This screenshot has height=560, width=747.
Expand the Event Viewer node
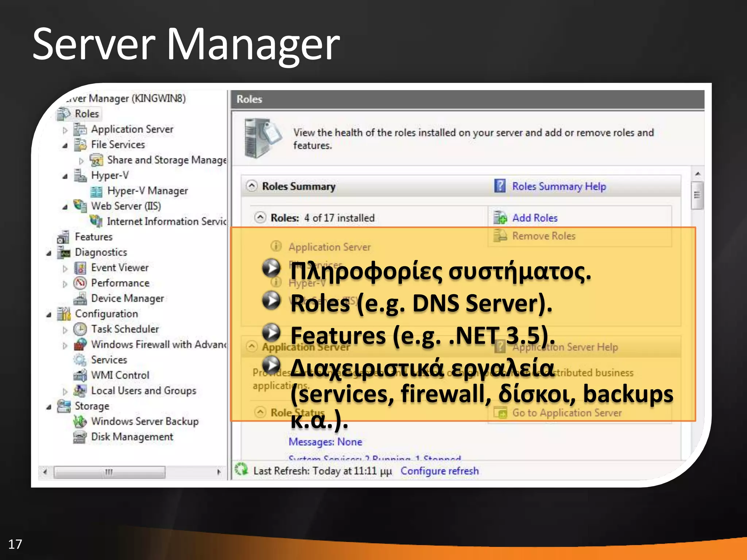(65, 269)
